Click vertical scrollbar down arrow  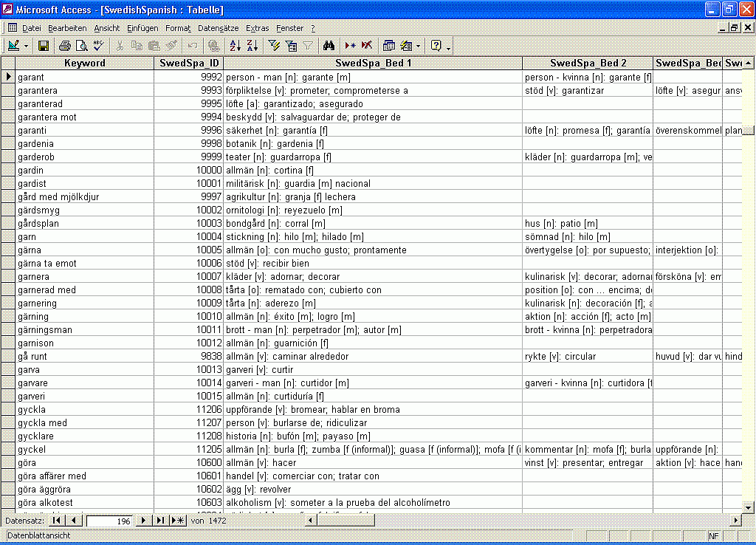[748, 507]
